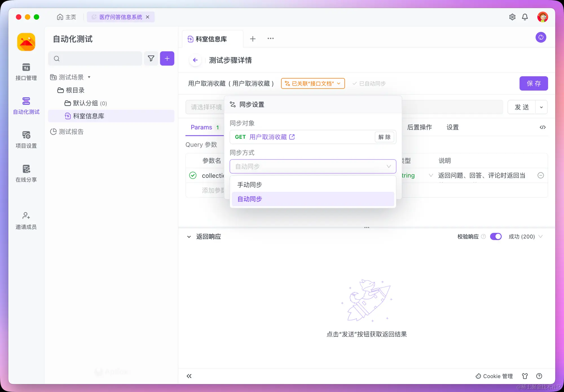
Task: Open the 后置操作 tab
Action: [x=419, y=127]
